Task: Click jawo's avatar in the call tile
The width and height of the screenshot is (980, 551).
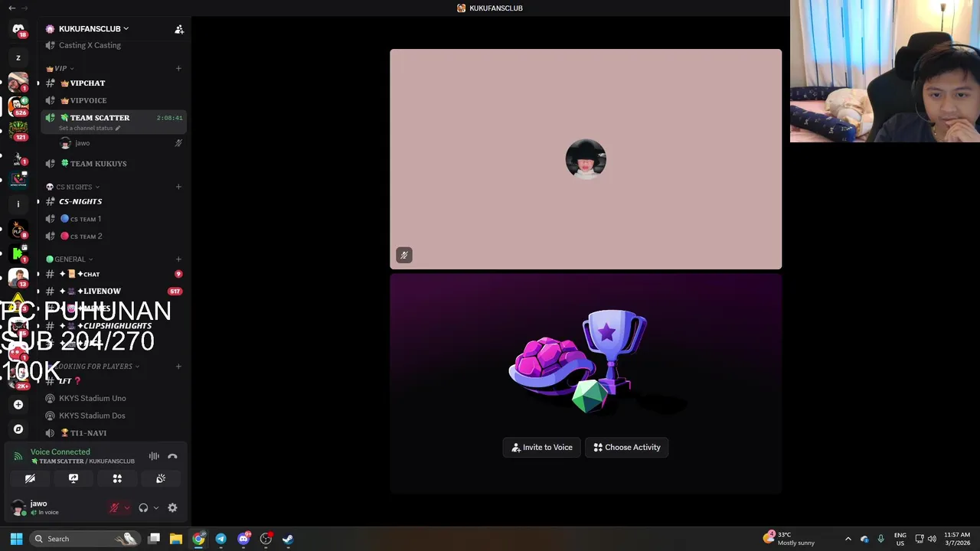Action: (x=586, y=159)
